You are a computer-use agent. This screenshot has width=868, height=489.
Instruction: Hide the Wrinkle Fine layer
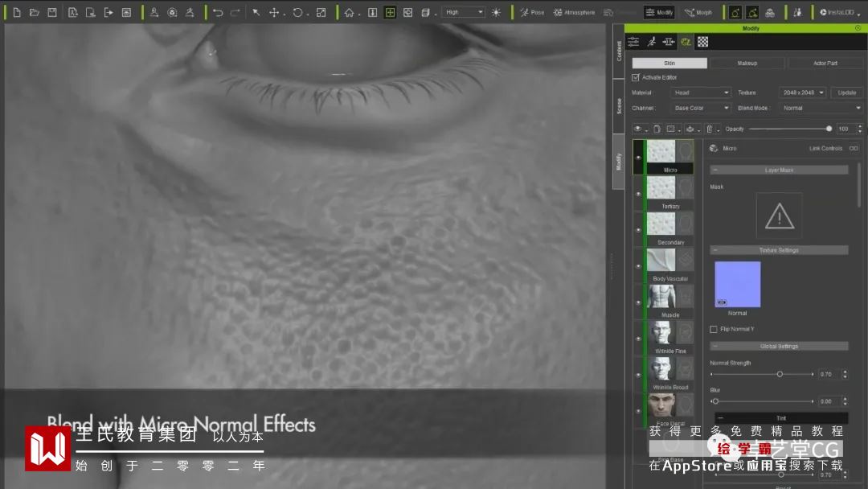[638, 339]
